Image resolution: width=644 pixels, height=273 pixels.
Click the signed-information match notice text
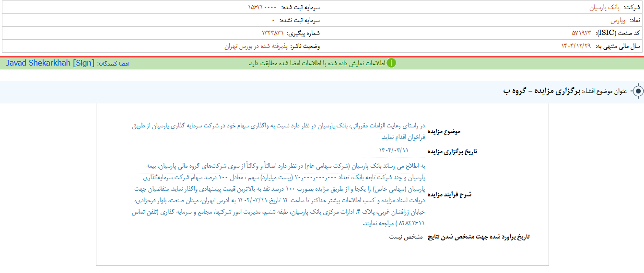click(316, 64)
